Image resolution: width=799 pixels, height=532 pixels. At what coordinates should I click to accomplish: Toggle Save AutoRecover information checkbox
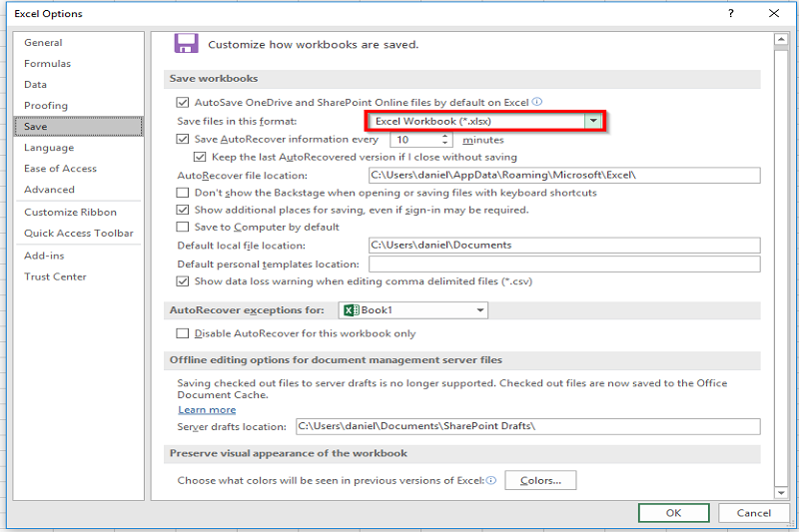pyautogui.click(x=183, y=139)
